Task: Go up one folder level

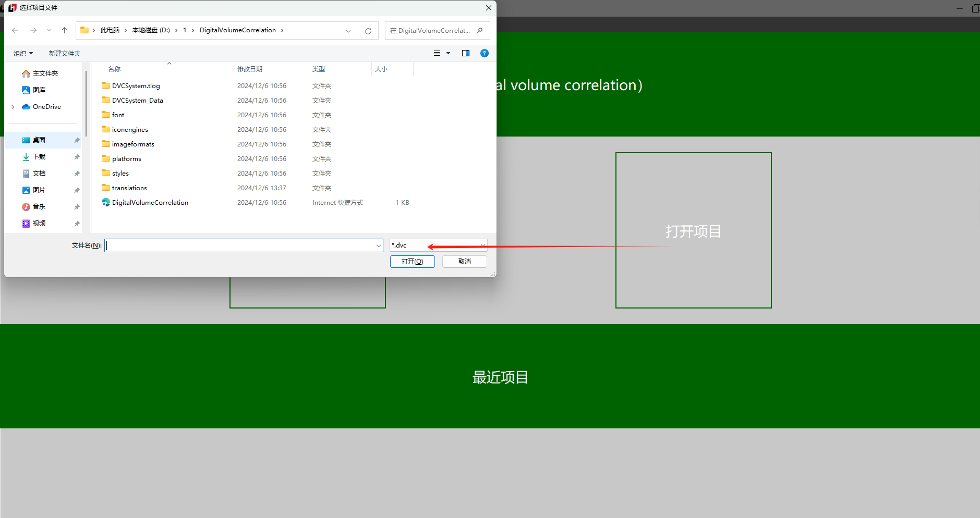Action: (x=64, y=30)
